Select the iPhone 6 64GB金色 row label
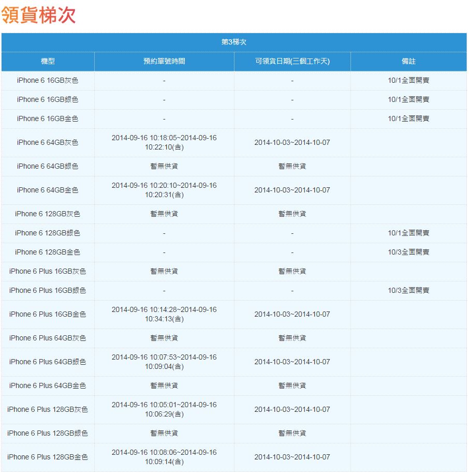This screenshot has height=476, width=469. pyautogui.click(x=48, y=190)
